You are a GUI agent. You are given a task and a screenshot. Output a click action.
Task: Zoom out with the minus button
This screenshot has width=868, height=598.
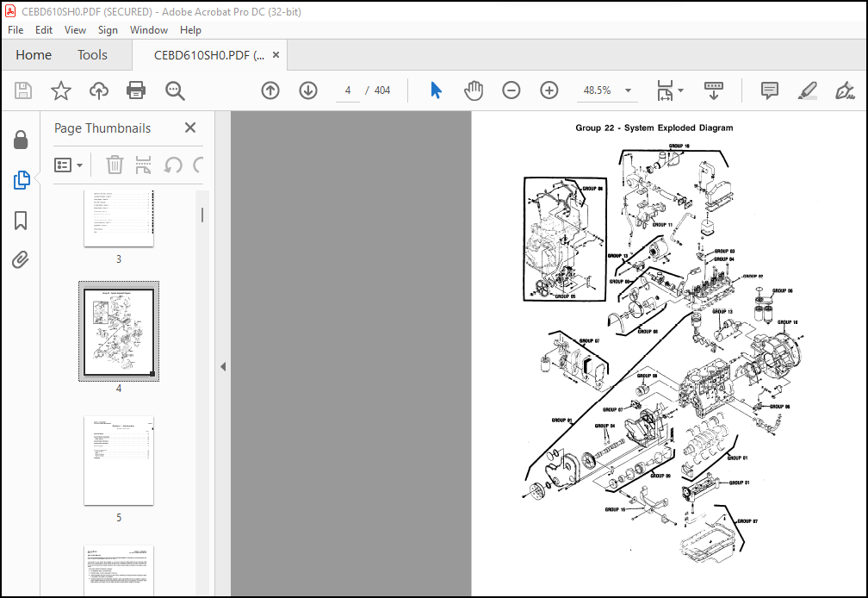(511, 90)
